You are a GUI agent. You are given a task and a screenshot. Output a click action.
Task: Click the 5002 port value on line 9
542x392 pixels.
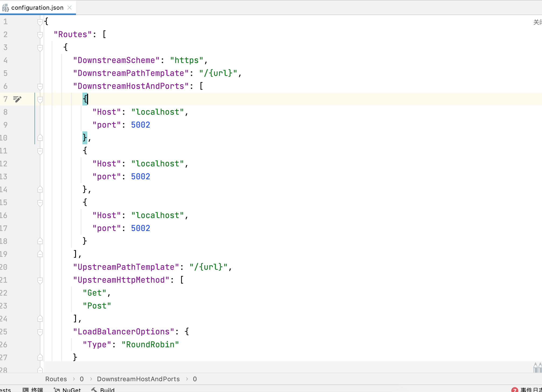click(x=141, y=125)
